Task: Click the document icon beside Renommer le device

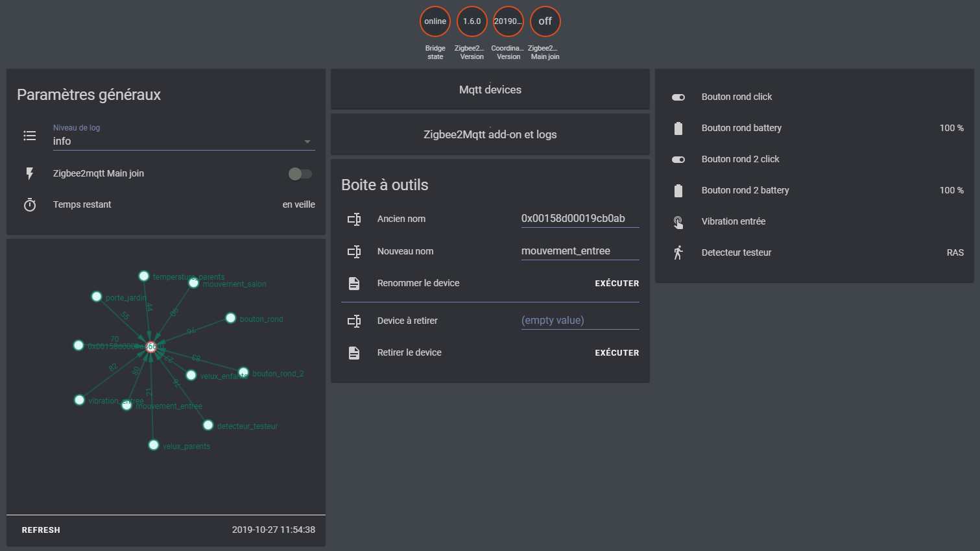Action: (x=354, y=283)
